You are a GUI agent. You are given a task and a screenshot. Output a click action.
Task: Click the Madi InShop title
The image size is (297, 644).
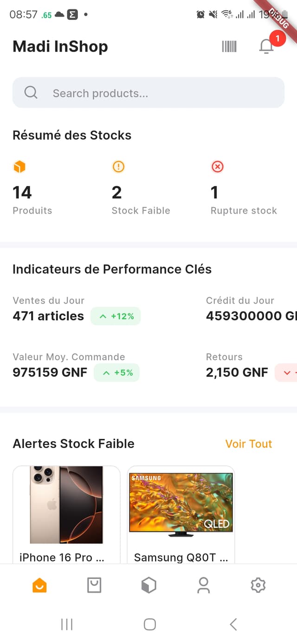pos(60,46)
